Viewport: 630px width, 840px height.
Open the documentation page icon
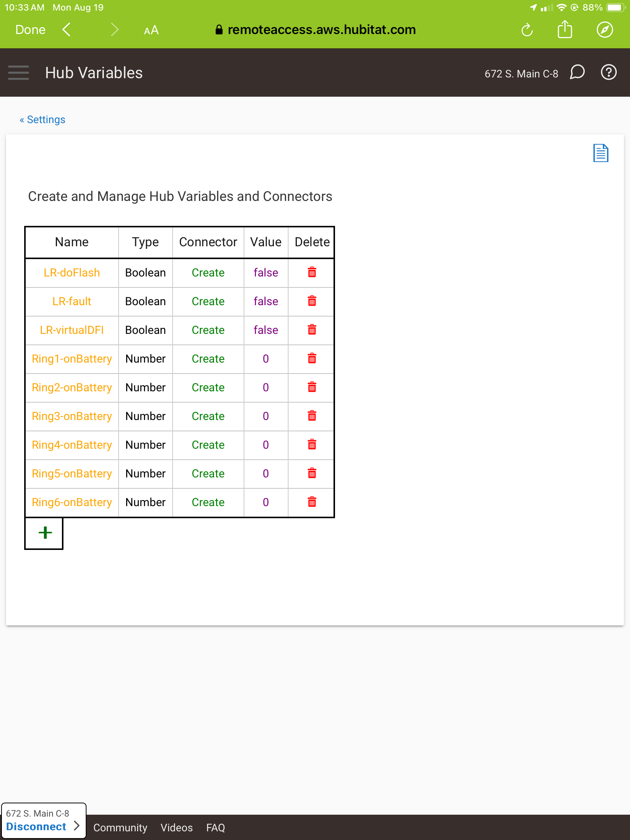click(x=601, y=153)
